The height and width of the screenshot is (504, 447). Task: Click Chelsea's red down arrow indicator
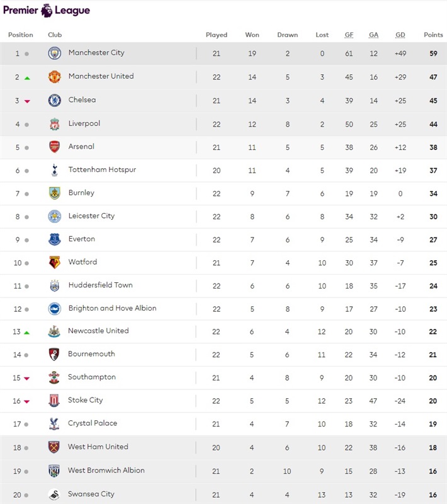[x=27, y=101]
